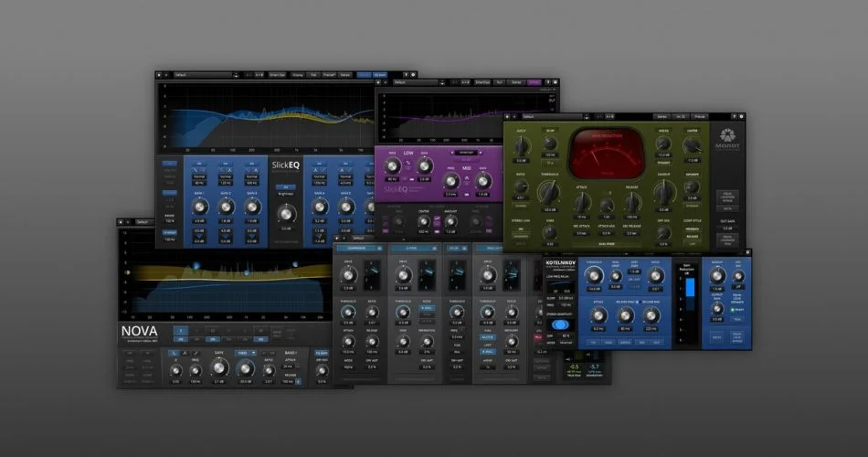
Task: Toggle Nova EQ Gain button
Action: coord(321,353)
